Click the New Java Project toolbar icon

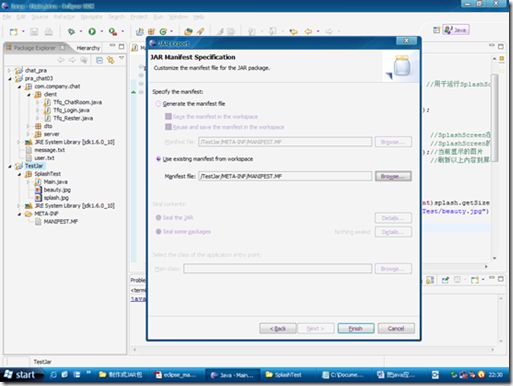click(x=140, y=31)
